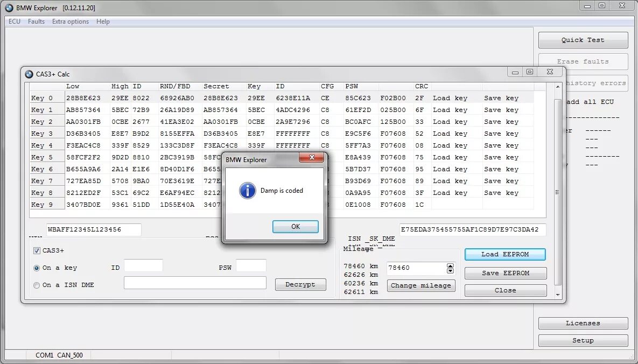638x364 pixels.
Task: Click Load key for Key 7
Action: (x=450, y=181)
